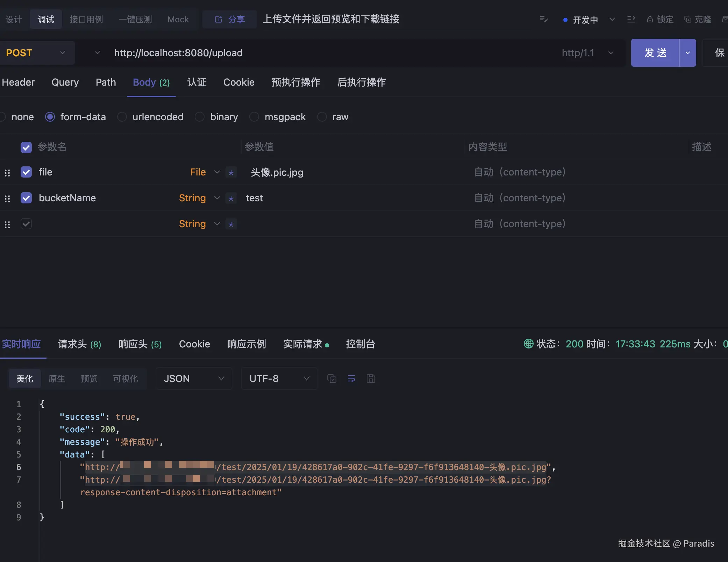This screenshot has width=728, height=562.
Task: Open the http/1.1 protocol dropdown
Action: pyautogui.click(x=611, y=53)
